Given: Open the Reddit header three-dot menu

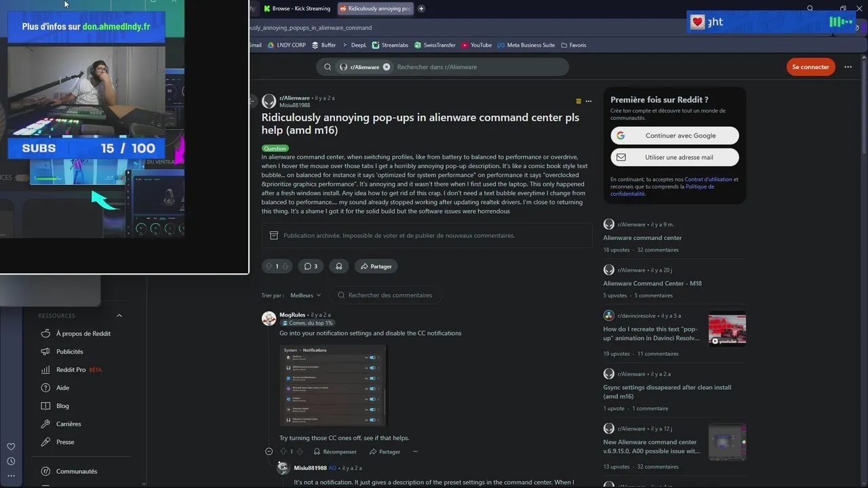Looking at the screenshot, I should point(848,67).
